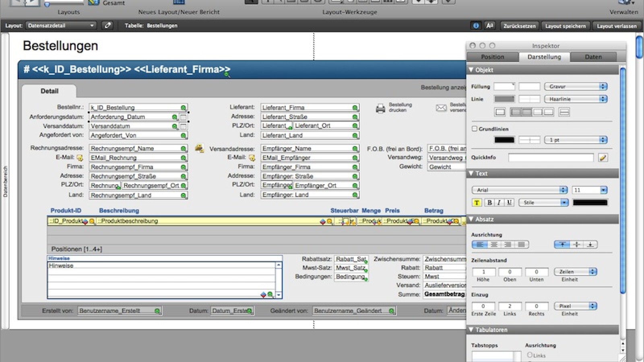Switch to the Daten tab in the Inspector
The width and height of the screenshot is (644, 362).
tap(594, 57)
